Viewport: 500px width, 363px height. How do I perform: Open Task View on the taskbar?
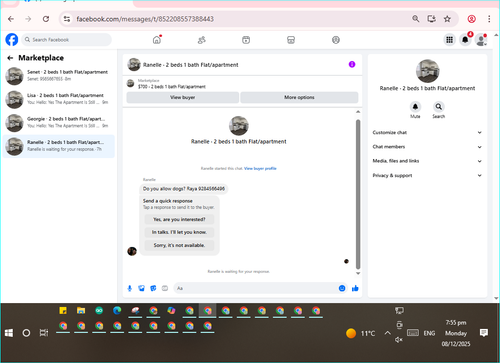[44, 333]
